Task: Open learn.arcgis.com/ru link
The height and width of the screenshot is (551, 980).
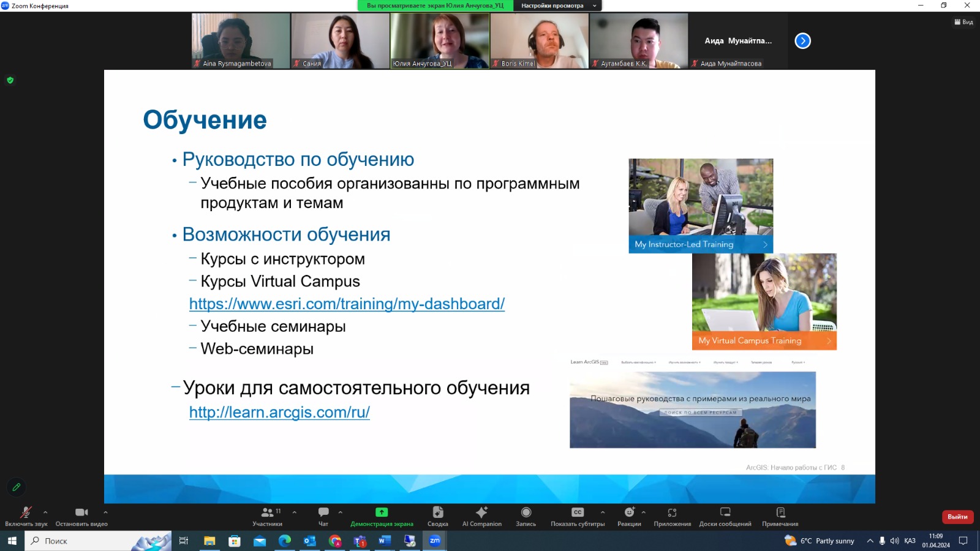Action: click(279, 412)
